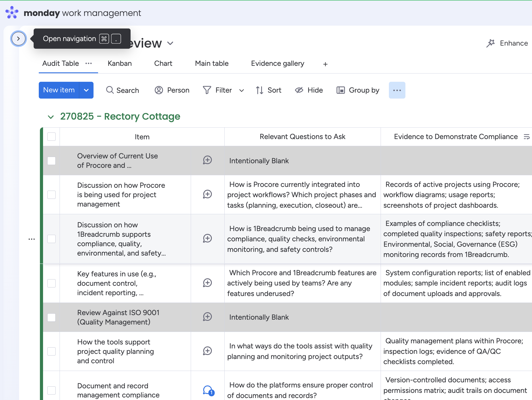Click 'Quality management plans within Procore' cell

pyautogui.click(x=456, y=351)
